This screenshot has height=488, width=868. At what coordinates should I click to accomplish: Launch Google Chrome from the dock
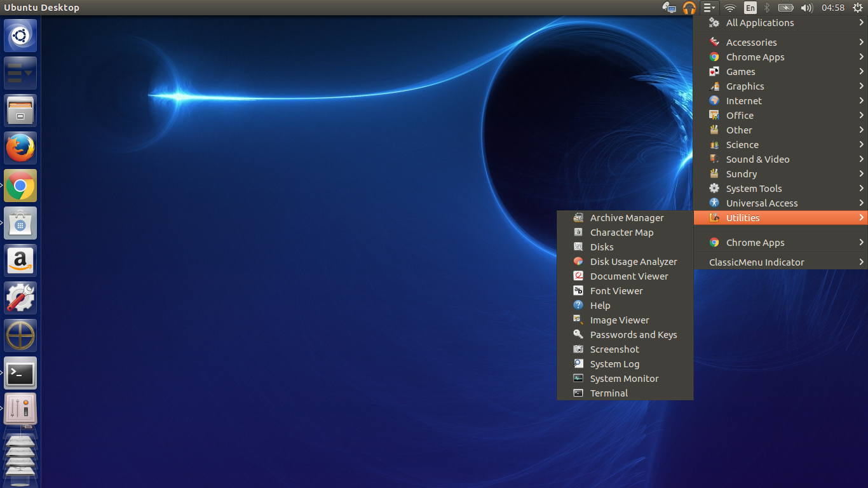pos(20,186)
